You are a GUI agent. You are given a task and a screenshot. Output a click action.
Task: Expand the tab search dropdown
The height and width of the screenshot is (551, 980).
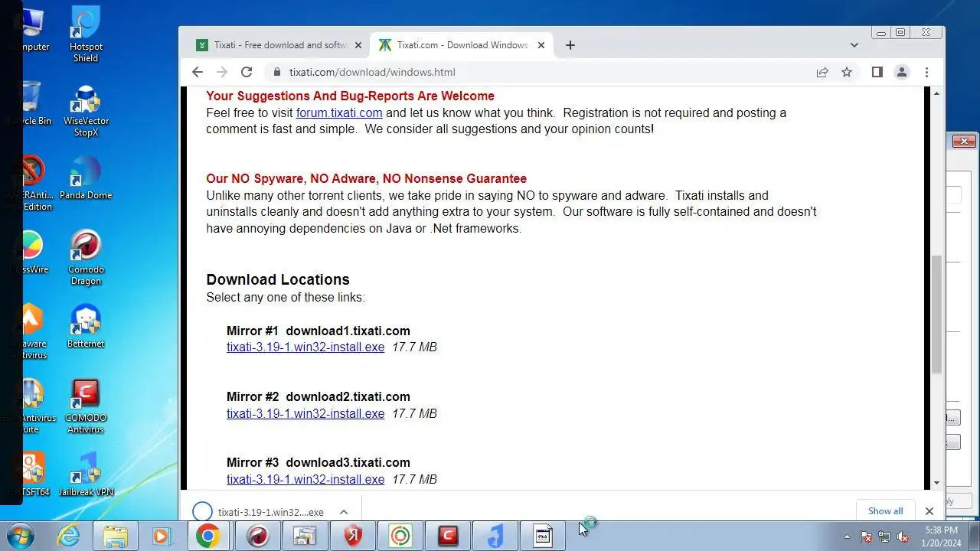pyautogui.click(x=854, y=45)
